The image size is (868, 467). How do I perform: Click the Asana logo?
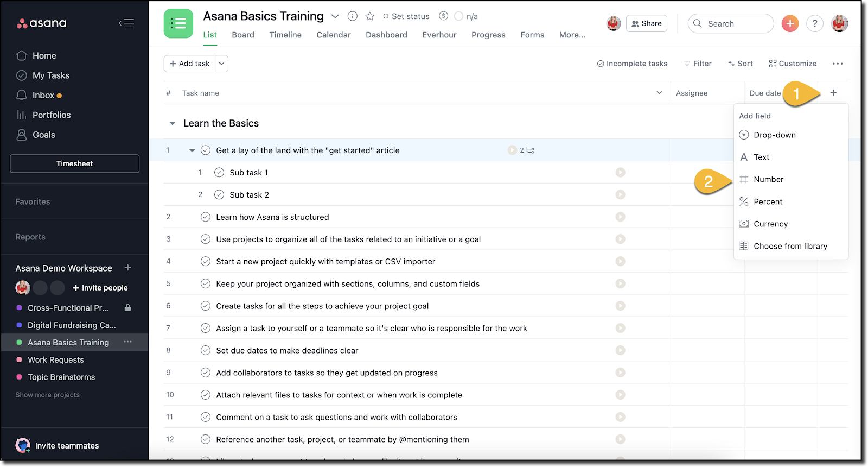pos(42,23)
